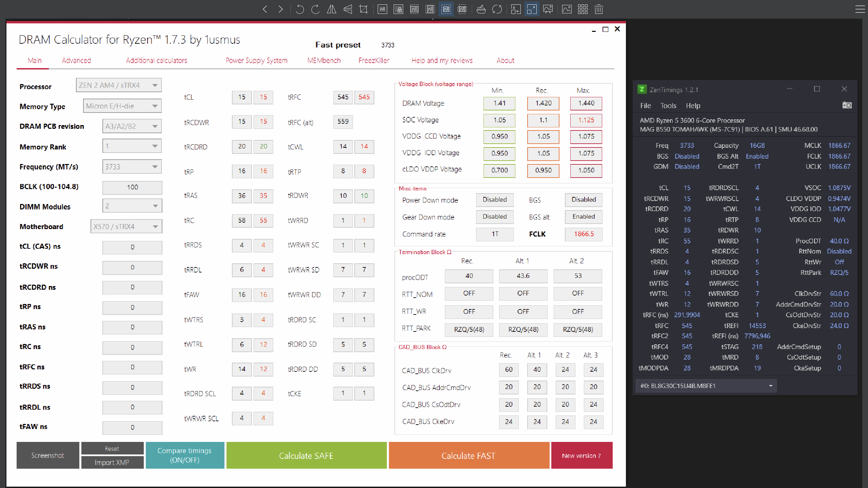
Task: Toggle fit image to window
Action: point(446,9)
